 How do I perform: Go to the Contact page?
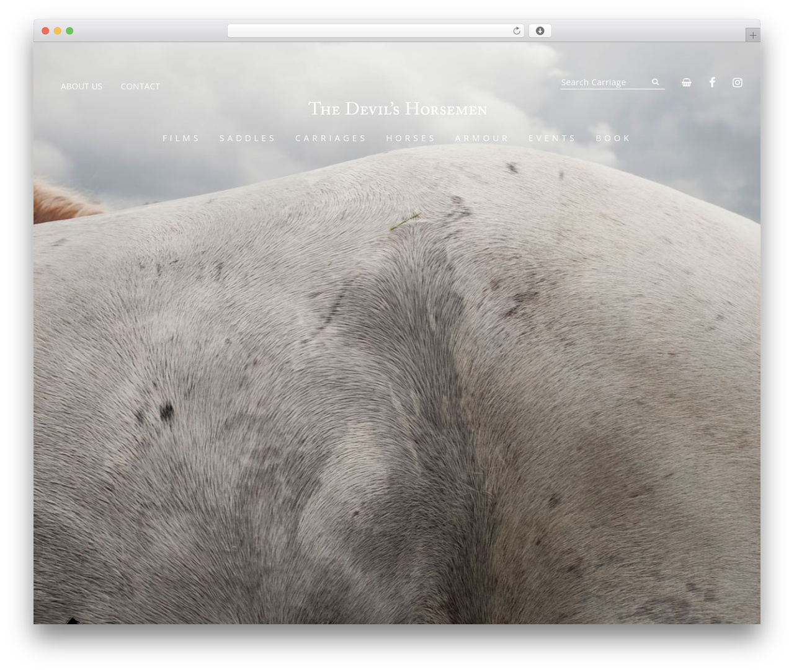(x=140, y=86)
